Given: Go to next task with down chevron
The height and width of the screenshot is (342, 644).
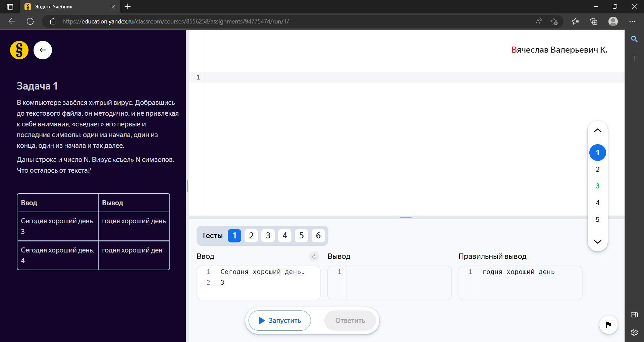Looking at the screenshot, I should (597, 242).
